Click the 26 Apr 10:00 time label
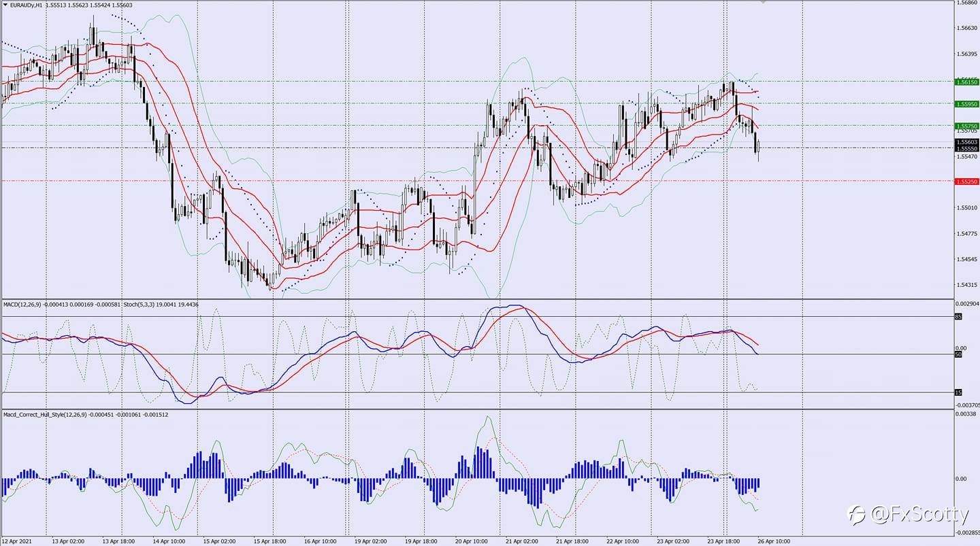 (x=774, y=542)
